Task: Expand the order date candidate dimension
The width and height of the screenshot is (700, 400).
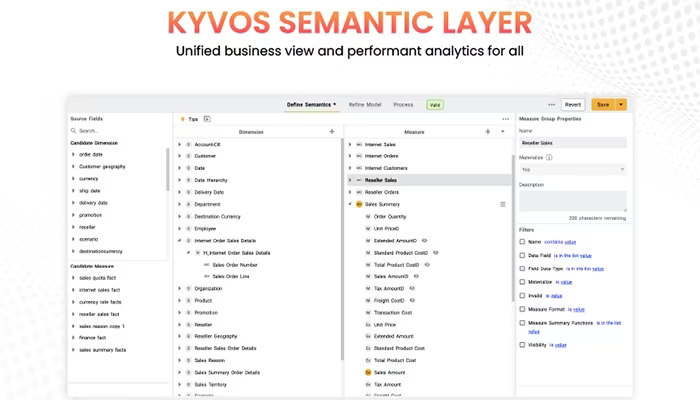Action: (x=73, y=154)
